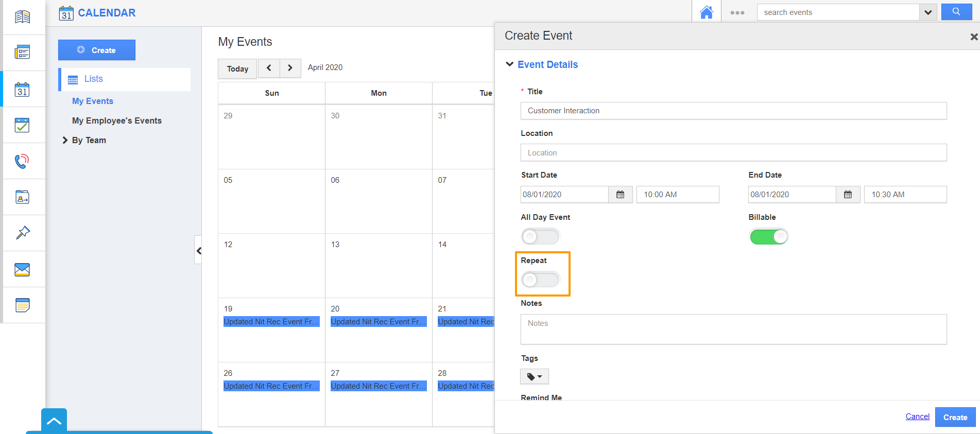Open the email envelope app in sidebar

click(x=22, y=269)
